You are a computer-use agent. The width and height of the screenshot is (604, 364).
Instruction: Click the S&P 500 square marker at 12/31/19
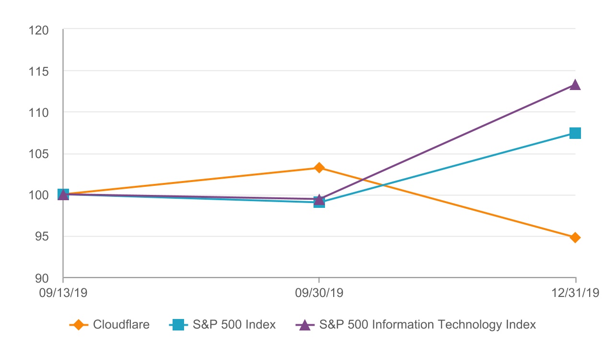tap(575, 133)
